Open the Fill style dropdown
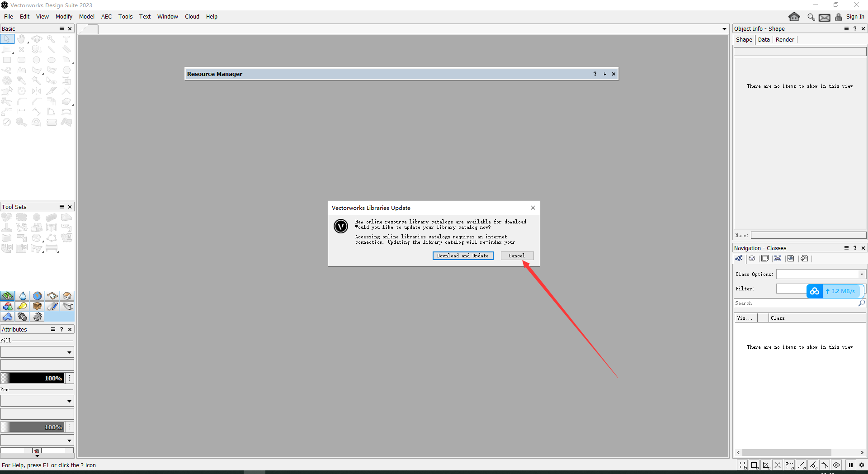 [37, 352]
